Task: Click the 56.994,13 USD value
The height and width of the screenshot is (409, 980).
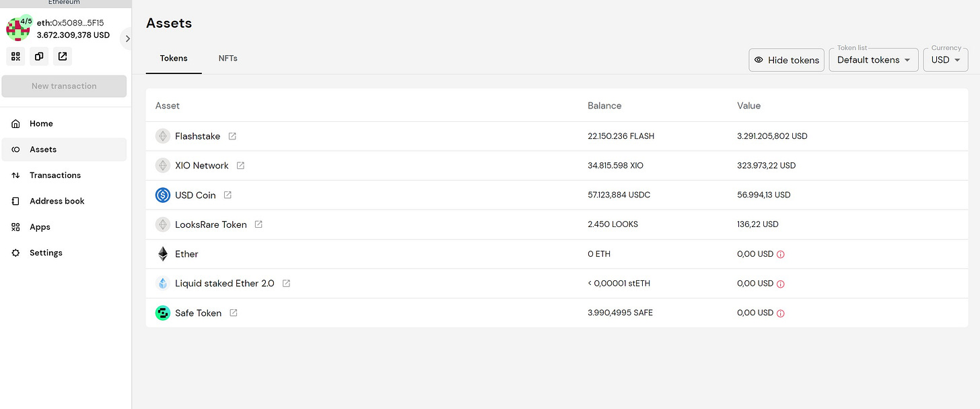Action: [764, 195]
